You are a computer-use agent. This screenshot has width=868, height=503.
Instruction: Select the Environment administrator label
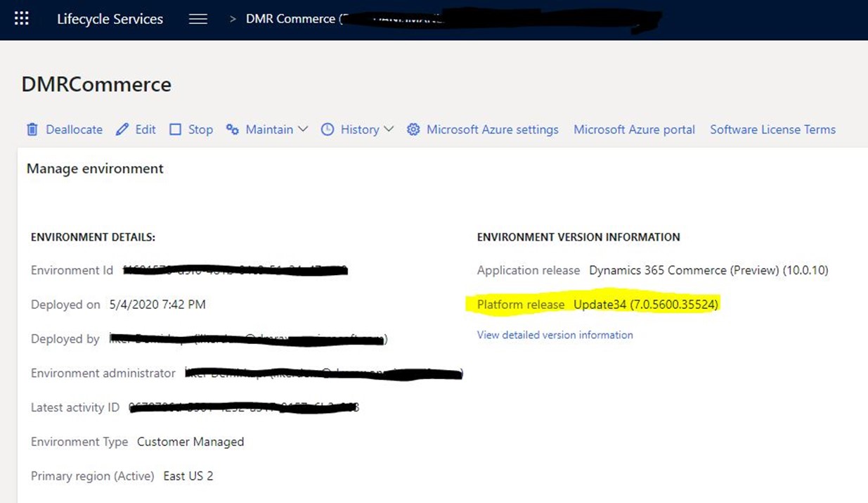tap(103, 373)
